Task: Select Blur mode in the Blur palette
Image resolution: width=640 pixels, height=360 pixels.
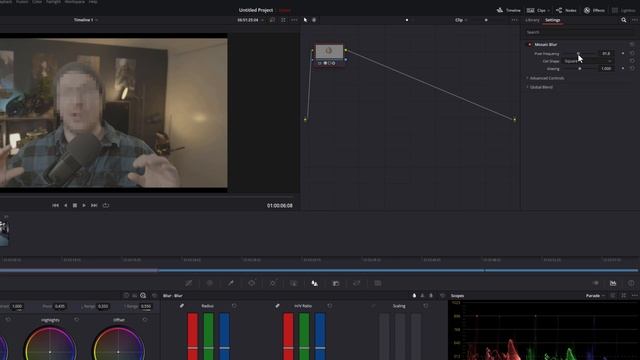Action: click(414, 296)
